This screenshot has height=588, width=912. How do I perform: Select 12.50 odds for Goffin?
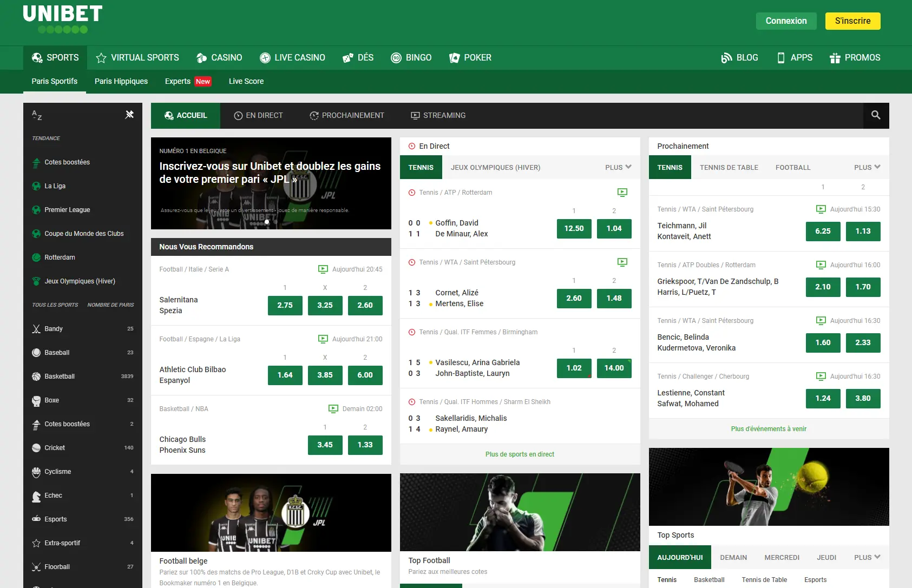coord(574,228)
